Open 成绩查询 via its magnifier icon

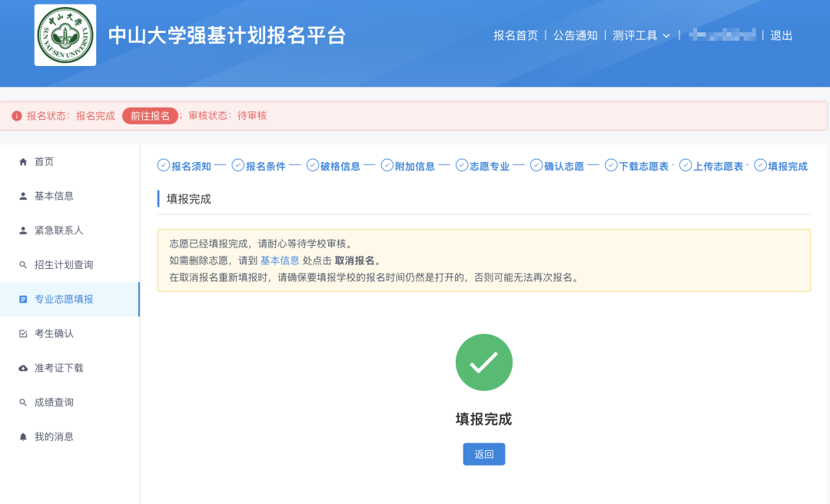coord(24,401)
